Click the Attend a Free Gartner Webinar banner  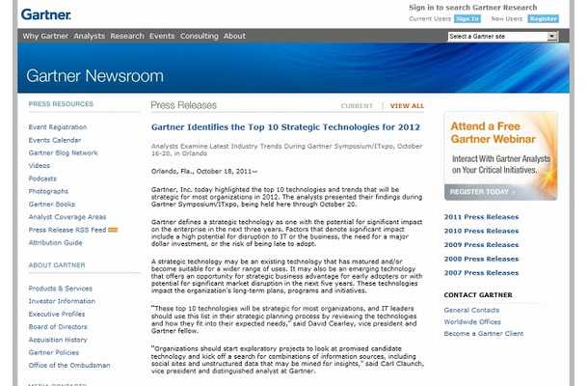(500, 155)
